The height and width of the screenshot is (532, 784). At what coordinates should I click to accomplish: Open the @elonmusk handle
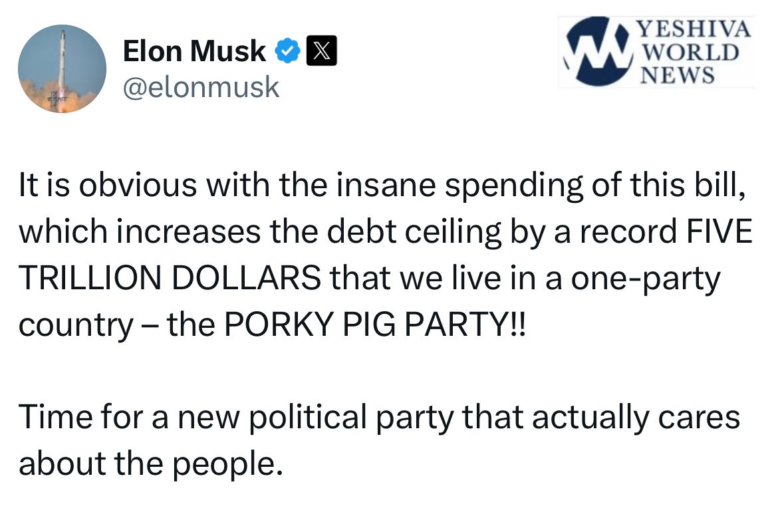(x=201, y=87)
